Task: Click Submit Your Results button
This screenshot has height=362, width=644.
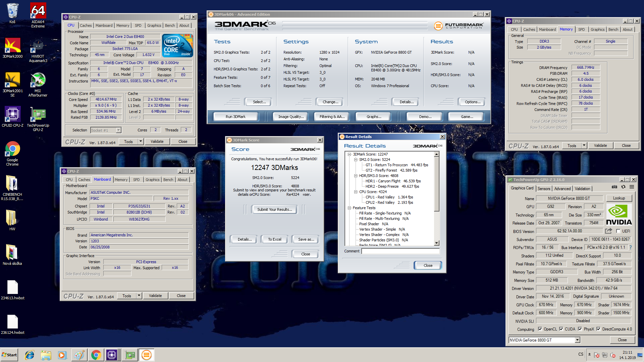Action: (x=274, y=209)
